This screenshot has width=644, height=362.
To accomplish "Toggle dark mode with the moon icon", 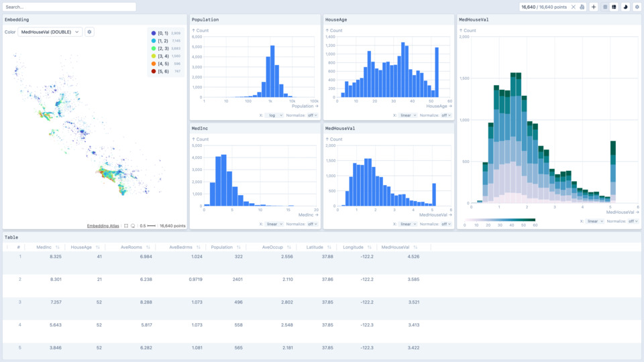I will 625,7.
